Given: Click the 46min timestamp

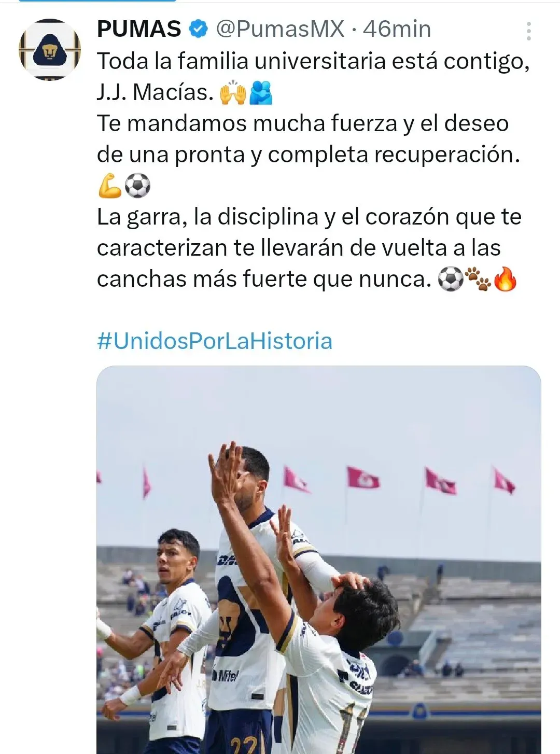Looking at the screenshot, I should (397, 29).
